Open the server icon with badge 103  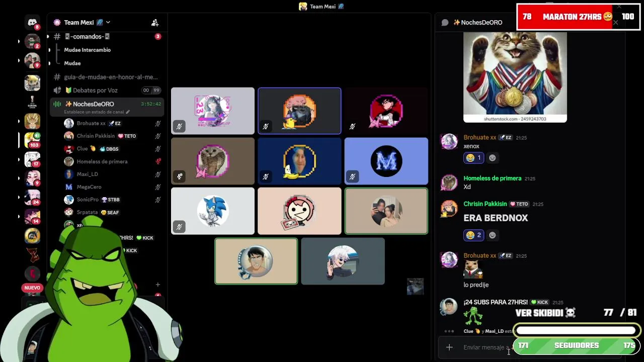[x=32, y=140]
